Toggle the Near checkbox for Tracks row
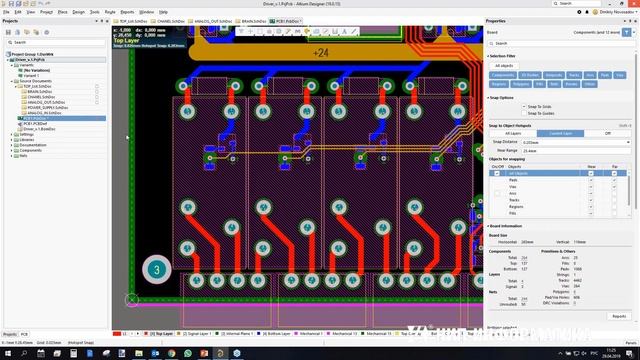 591,200
